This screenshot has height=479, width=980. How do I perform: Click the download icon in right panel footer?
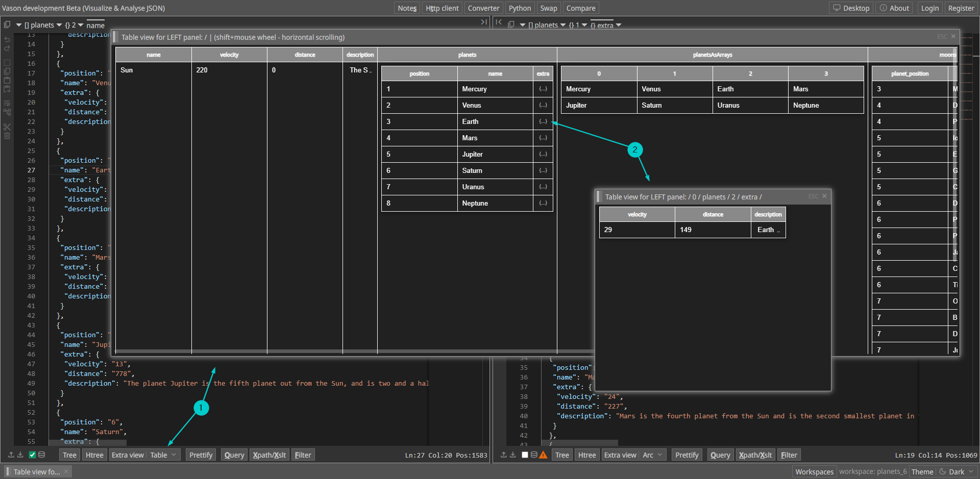(x=513, y=455)
